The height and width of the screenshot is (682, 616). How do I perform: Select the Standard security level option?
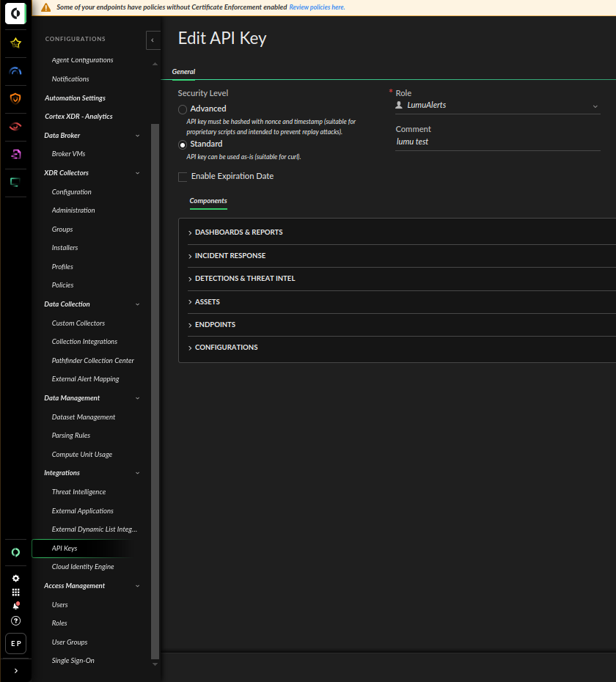pyautogui.click(x=183, y=144)
